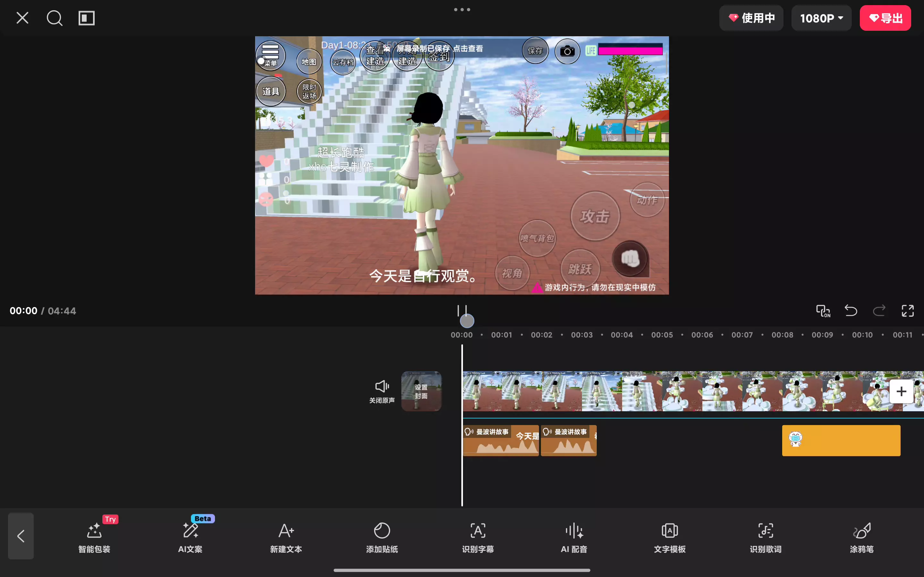The image size is (924, 577).
Task: Click 设置封面 cover thumbnail
Action: (421, 391)
